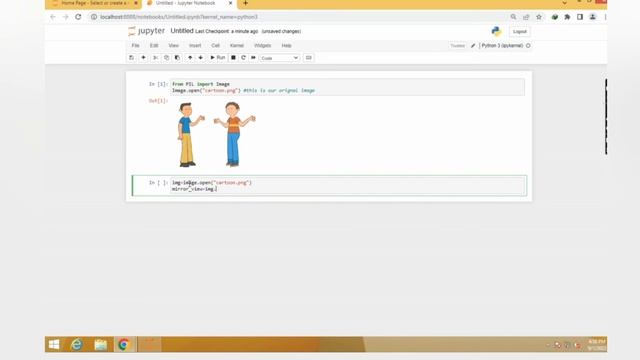The image size is (640, 360).
Task: Bookmark this page with the star icon
Action: [x=539, y=17]
